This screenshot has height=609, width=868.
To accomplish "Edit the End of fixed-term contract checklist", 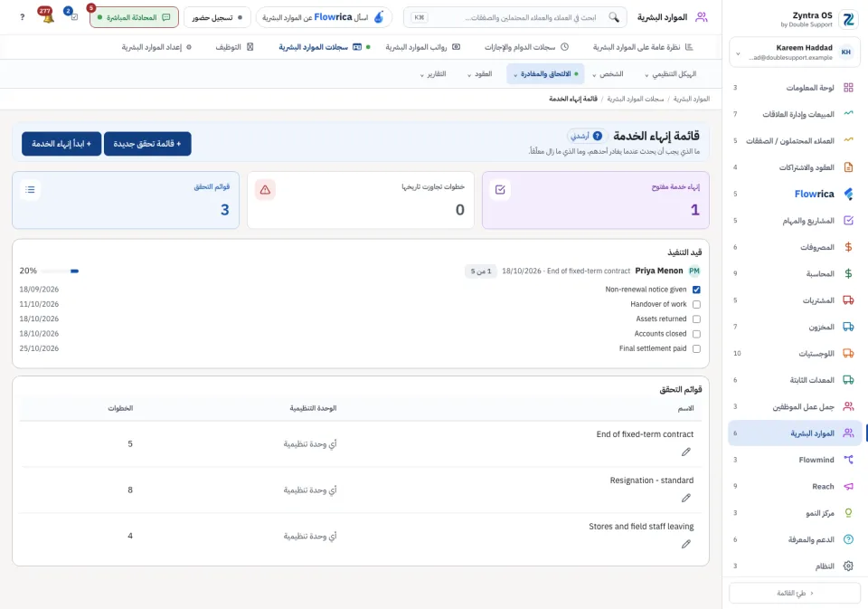I will click(686, 452).
